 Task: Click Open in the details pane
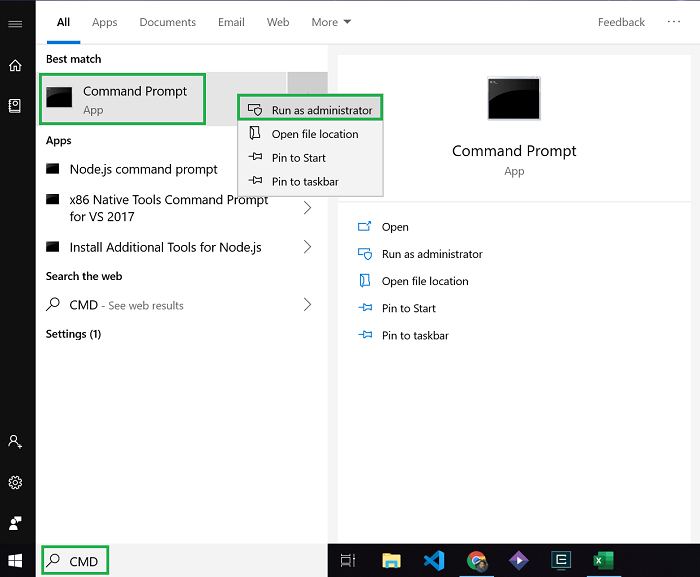pyautogui.click(x=395, y=227)
